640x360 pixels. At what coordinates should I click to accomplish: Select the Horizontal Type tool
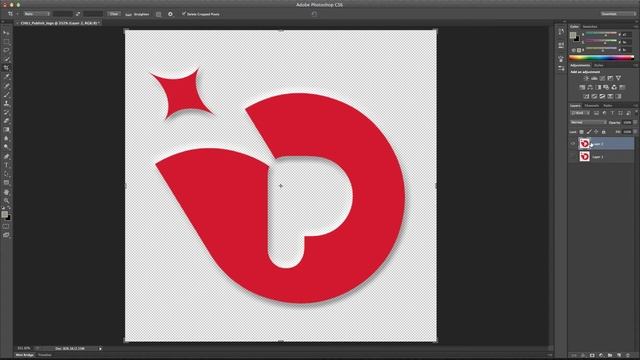click(x=6, y=165)
